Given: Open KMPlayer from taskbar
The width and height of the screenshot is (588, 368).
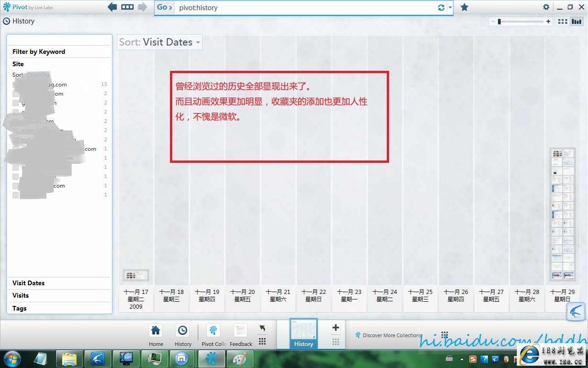Looking at the screenshot, I should (x=126, y=358).
